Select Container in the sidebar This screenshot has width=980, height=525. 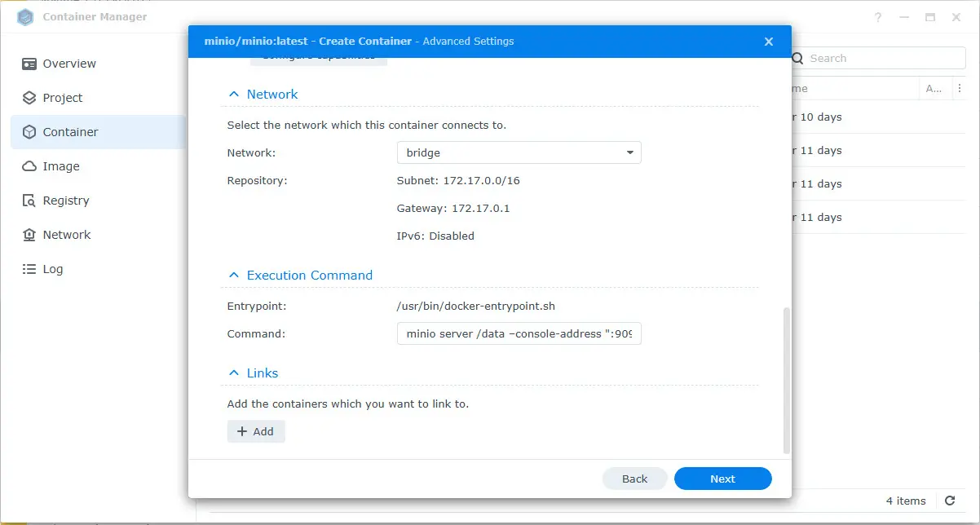[70, 132]
